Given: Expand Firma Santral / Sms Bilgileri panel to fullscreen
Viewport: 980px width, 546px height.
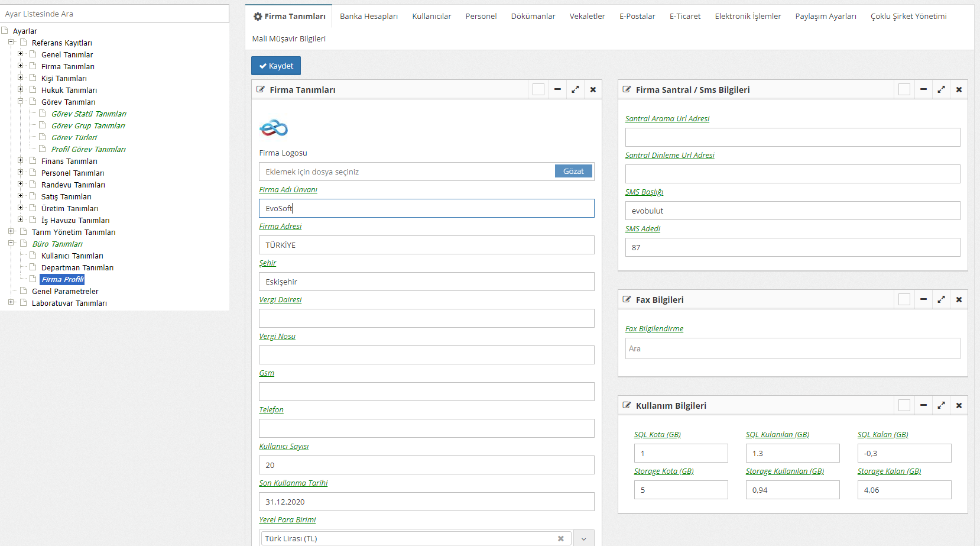Looking at the screenshot, I should pyautogui.click(x=941, y=89).
